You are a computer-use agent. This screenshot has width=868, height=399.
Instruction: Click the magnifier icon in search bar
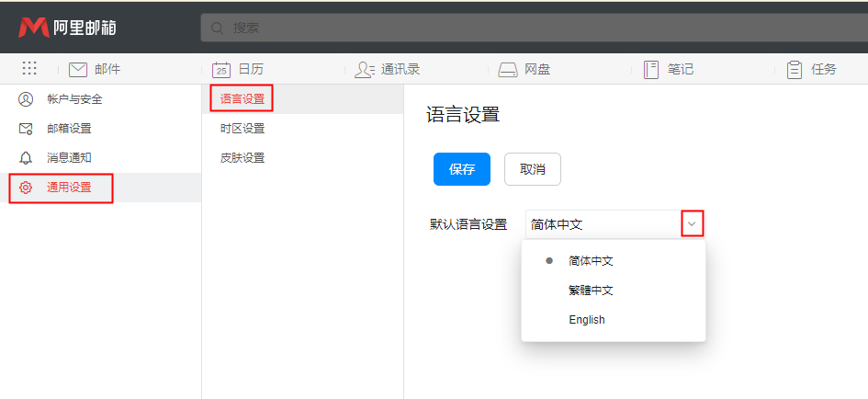point(218,28)
